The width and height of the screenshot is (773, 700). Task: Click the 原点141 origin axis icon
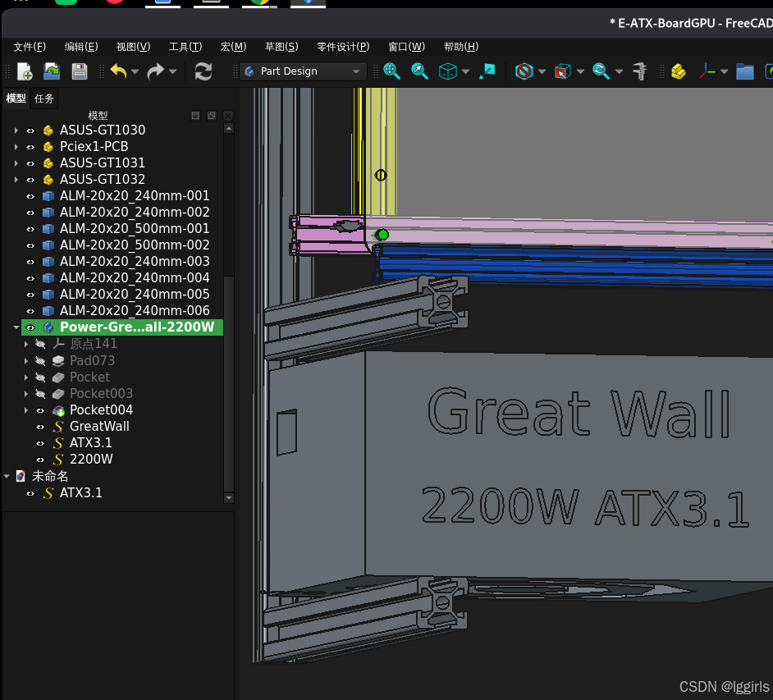pos(58,344)
